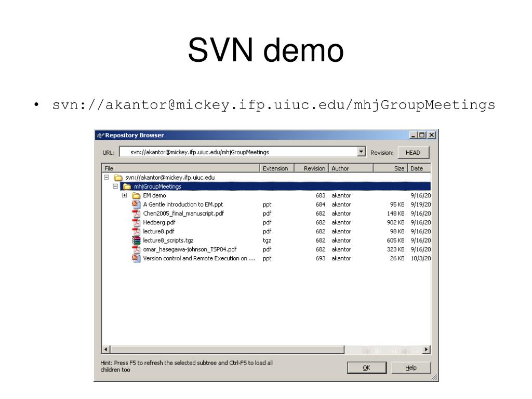Viewport: 532px width, 399px height.
Task: Select Hedberg.pdf file name
Action: (159, 222)
